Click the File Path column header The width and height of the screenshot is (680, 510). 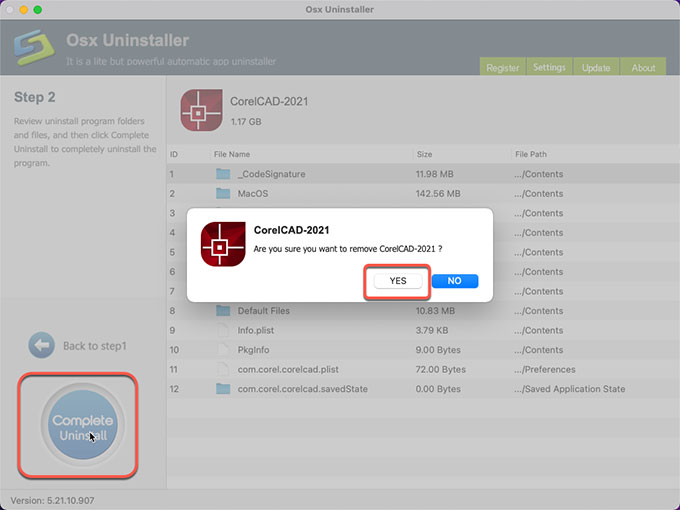531,154
